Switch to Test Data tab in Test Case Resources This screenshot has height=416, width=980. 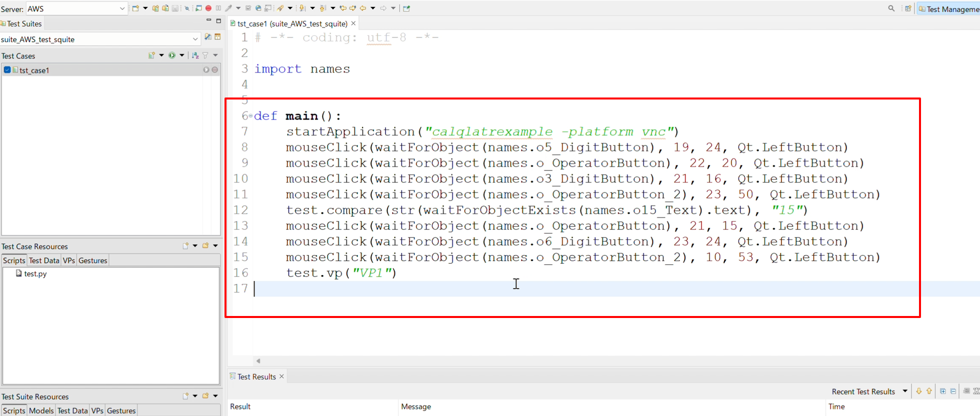[x=44, y=260]
